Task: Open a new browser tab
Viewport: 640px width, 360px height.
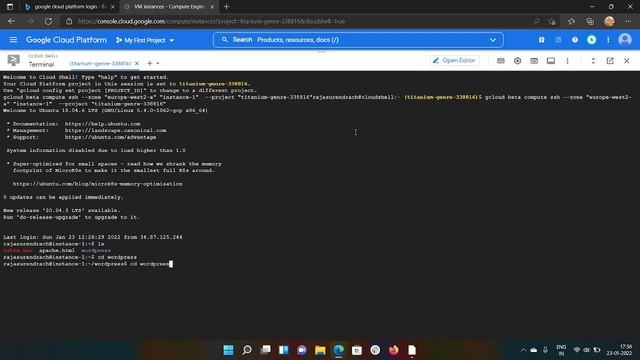Action: click(x=227, y=7)
